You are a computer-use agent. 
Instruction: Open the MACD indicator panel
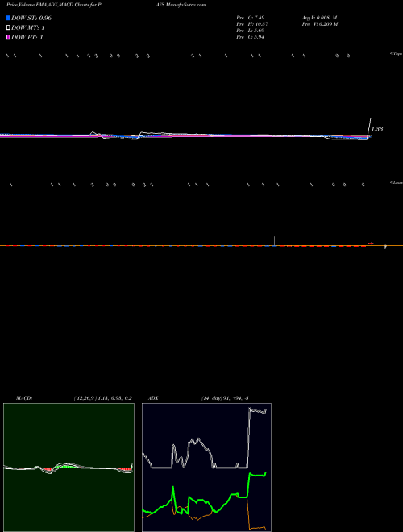(x=69, y=468)
